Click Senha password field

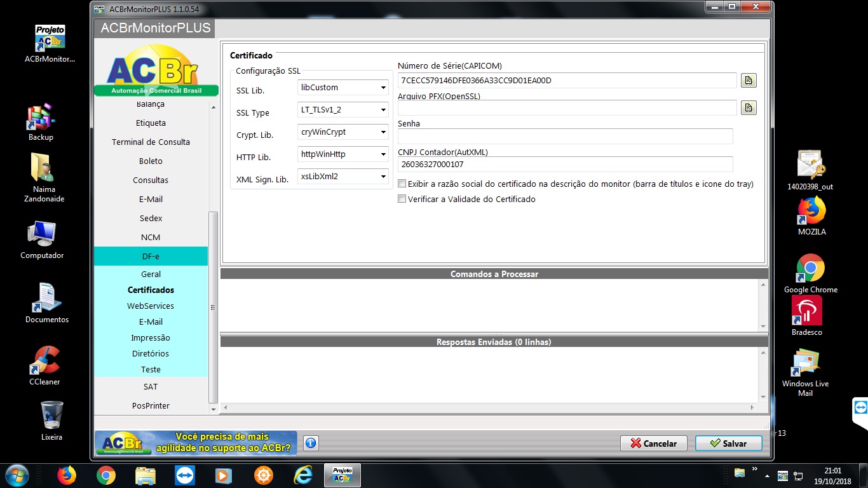click(565, 136)
